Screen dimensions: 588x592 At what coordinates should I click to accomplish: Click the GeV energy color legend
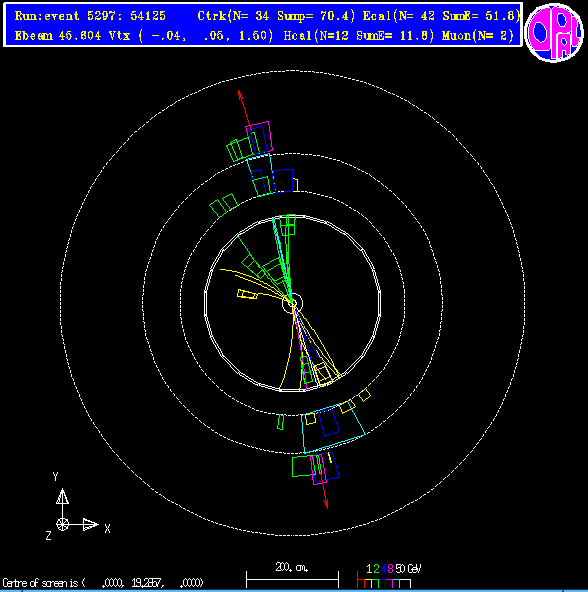(389, 575)
